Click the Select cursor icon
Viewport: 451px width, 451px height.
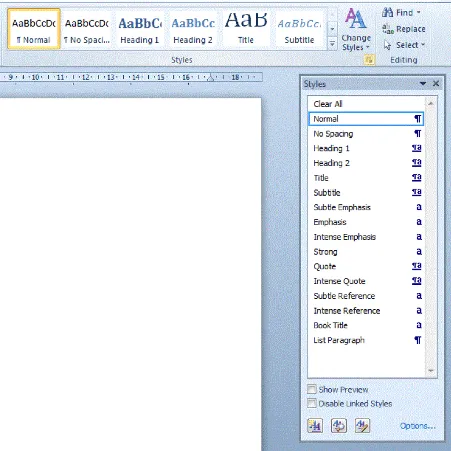point(387,45)
